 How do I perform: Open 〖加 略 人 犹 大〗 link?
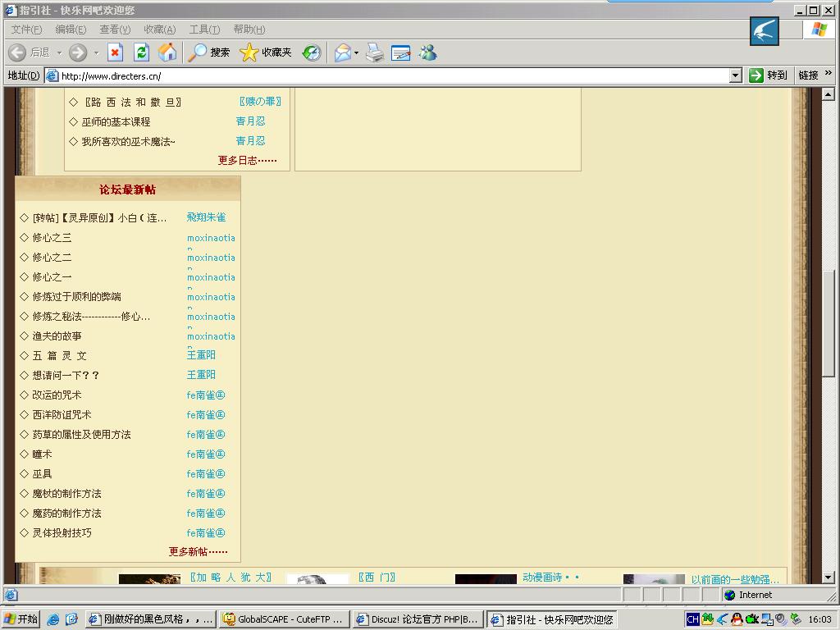coord(231,577)
